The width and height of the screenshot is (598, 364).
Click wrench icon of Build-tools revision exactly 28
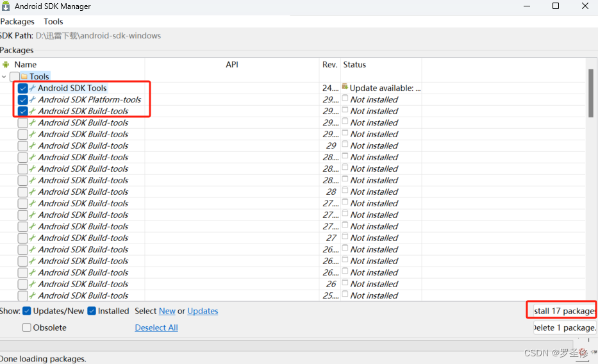(33, 192)
